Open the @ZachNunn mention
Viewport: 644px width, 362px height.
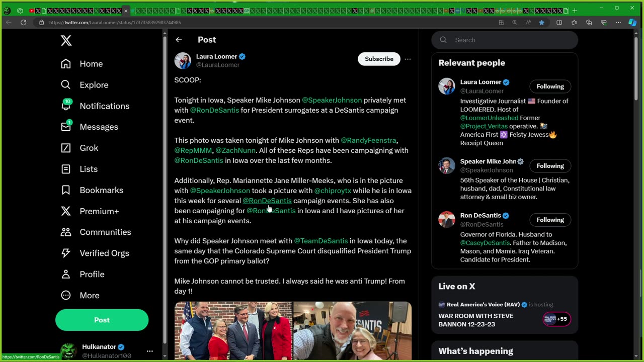[235, 150]
